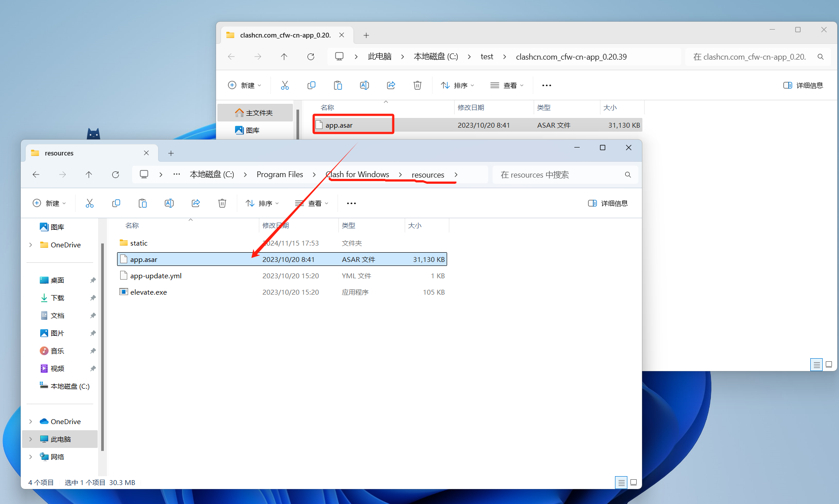Click Program Files in the address breadcrumb
839x504 pixels.
[x=280, y=174]
